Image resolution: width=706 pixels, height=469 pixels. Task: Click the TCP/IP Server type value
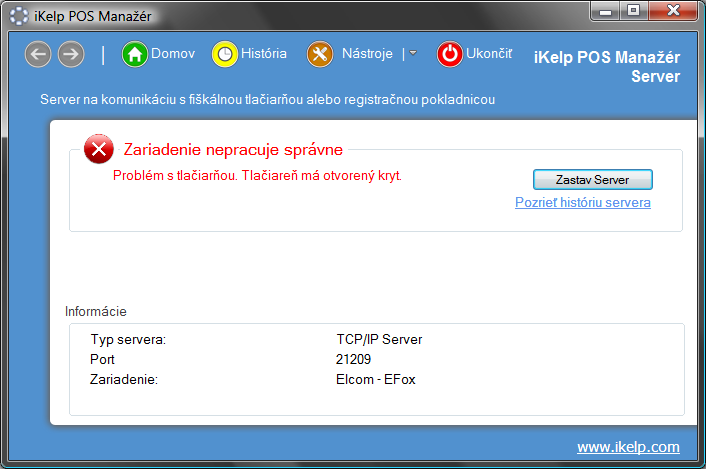pos(379,339)
